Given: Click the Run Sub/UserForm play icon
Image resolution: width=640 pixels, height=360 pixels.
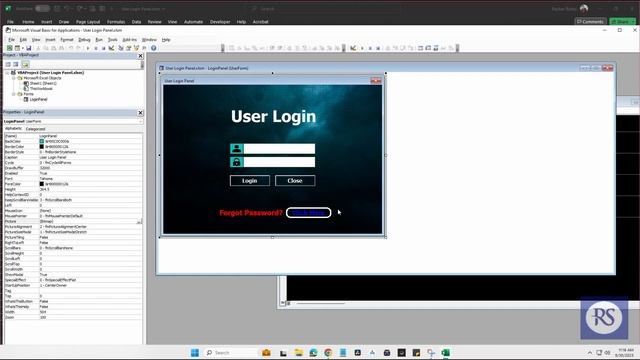Looking at the screenshot, I should click(x=88, y=48).
